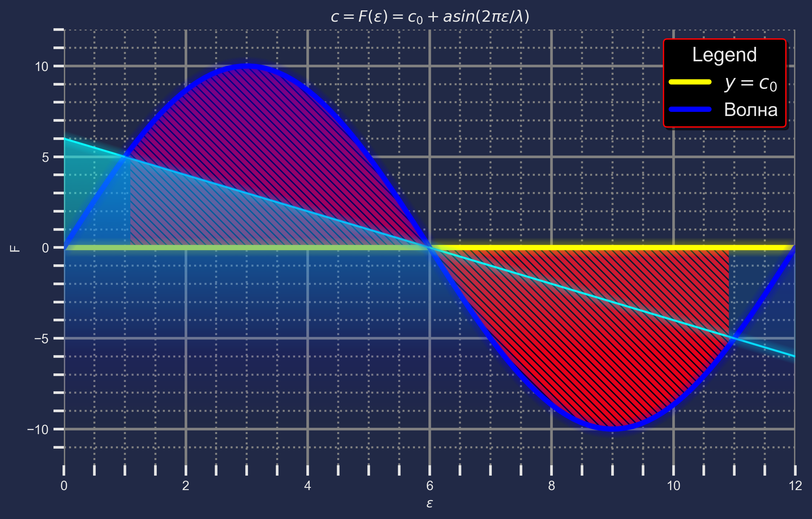Click the yellow line swatch in the legend
This screenshot has height=519, width=812.
coord(690,82)
